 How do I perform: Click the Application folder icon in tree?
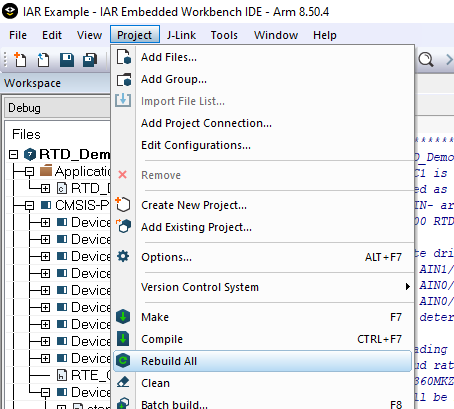[x=46, y=170]
